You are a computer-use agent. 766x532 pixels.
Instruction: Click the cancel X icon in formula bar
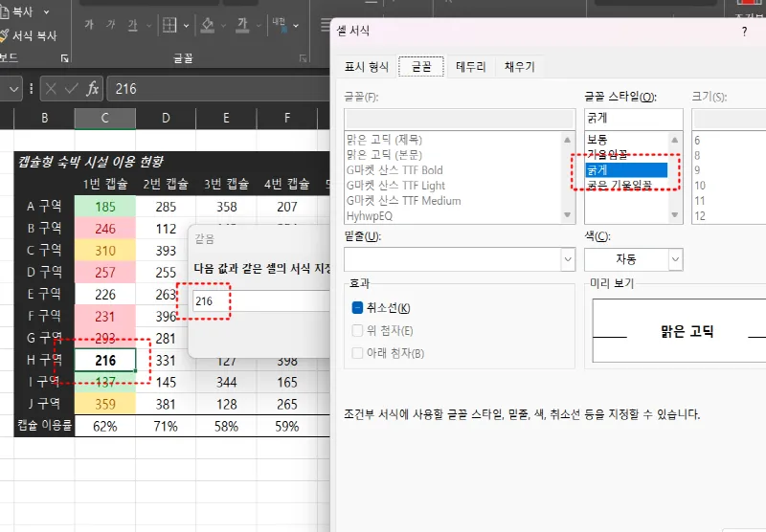tap(51, 89)
